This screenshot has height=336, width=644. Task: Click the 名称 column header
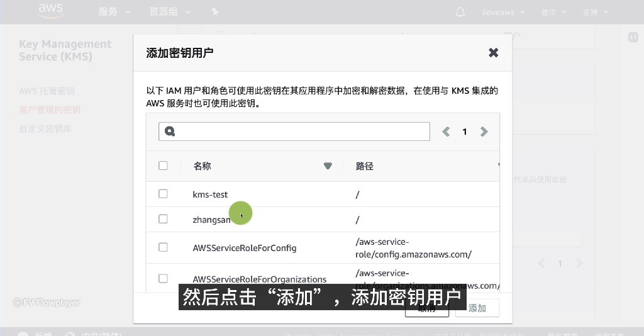[x=202, y=166]
